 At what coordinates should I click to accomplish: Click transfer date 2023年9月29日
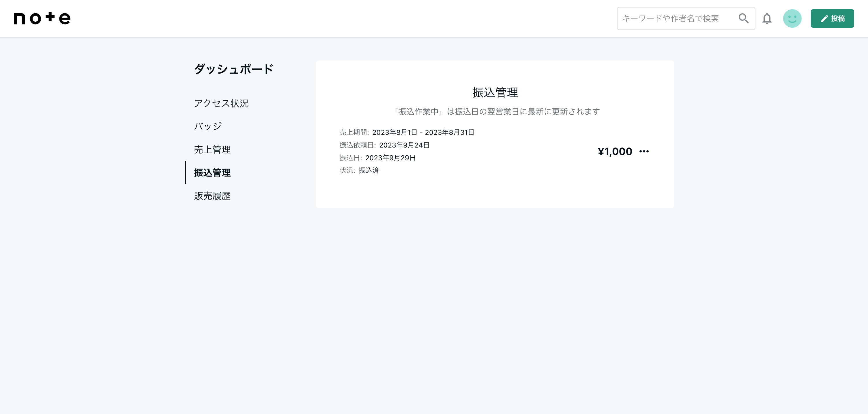(x=390, y=158)
